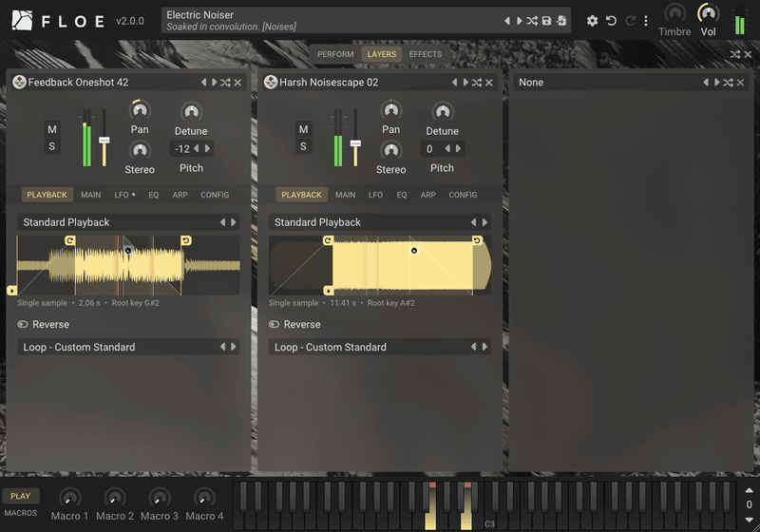760x532 pixels.
Task: Switch to the EFFECTS tab
Action: click(x=425, y=54)
